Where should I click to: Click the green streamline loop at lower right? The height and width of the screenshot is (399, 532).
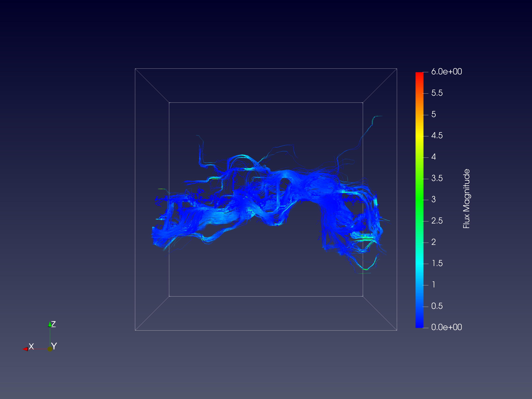pyautogui.click(x=366, y=269)
